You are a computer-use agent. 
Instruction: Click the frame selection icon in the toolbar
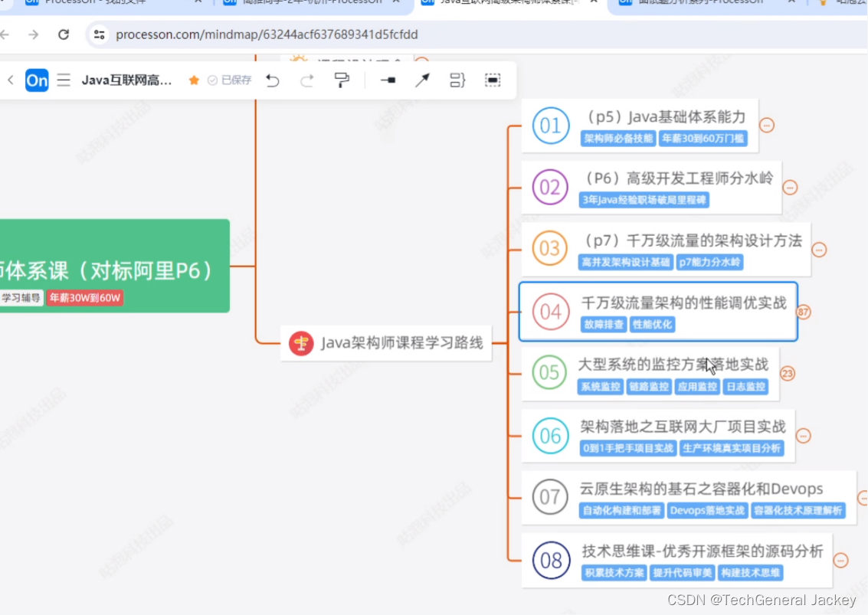click(x=493, y=80)
